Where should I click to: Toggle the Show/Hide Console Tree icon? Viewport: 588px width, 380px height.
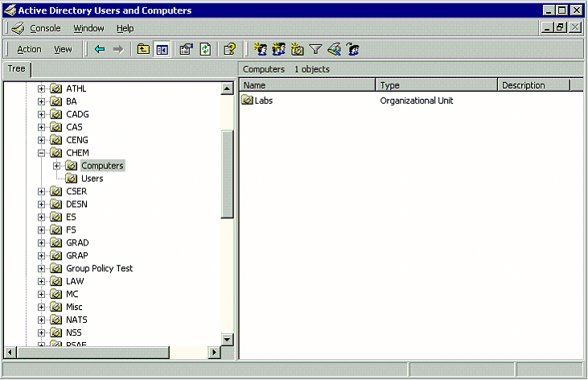point(162,49)
